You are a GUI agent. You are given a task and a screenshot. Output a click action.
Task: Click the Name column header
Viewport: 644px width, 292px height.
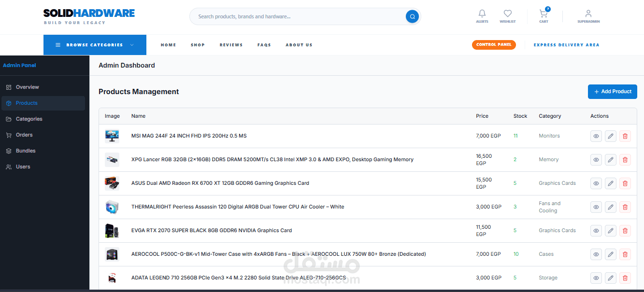(138, 116)
